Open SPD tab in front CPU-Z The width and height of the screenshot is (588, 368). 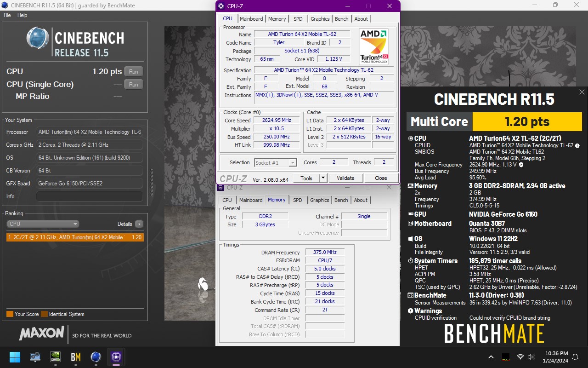point(298,19)
